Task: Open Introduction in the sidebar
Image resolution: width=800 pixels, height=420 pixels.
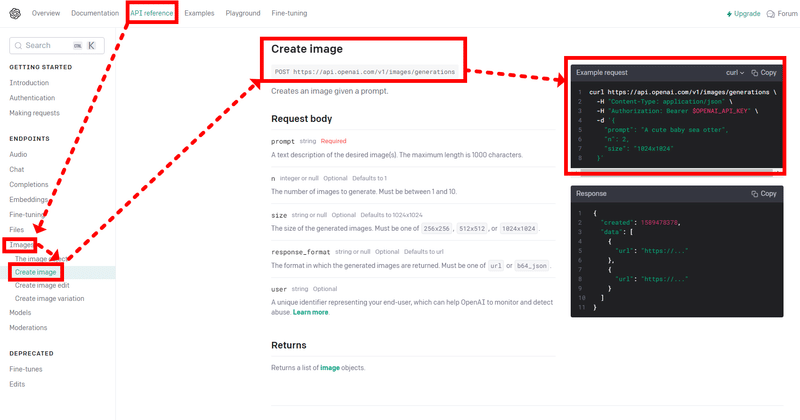Action: coord(29,83)
